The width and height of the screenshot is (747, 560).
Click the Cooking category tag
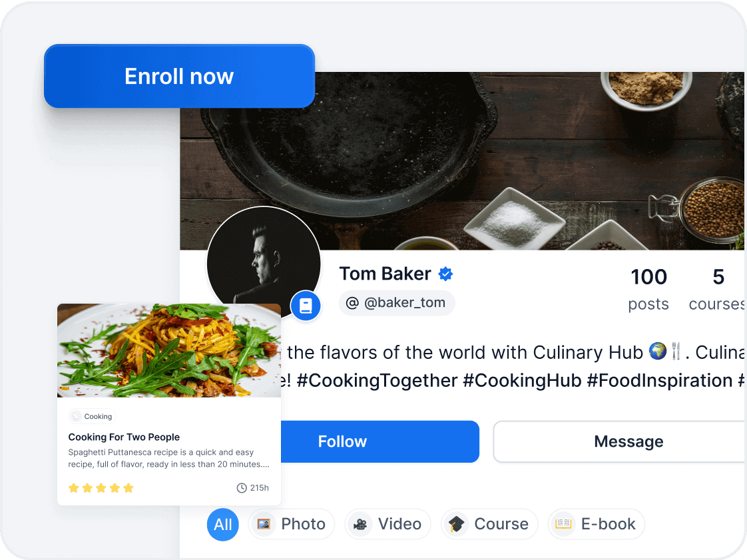coord(93,416)
